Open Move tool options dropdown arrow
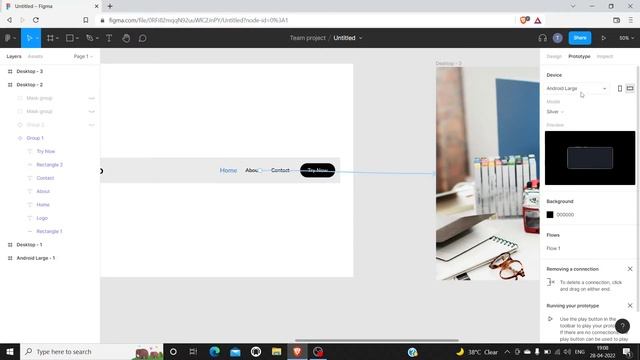 click(37, 38)
